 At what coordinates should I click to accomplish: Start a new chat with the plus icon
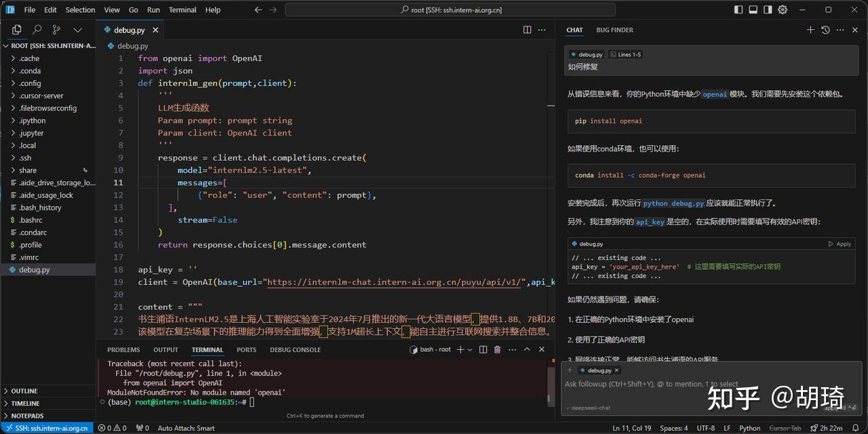tap(810, 30)
